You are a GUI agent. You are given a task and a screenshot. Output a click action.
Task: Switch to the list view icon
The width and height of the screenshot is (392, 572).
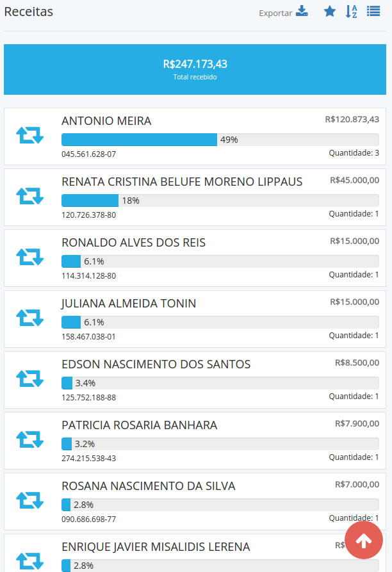click(373, 12)
